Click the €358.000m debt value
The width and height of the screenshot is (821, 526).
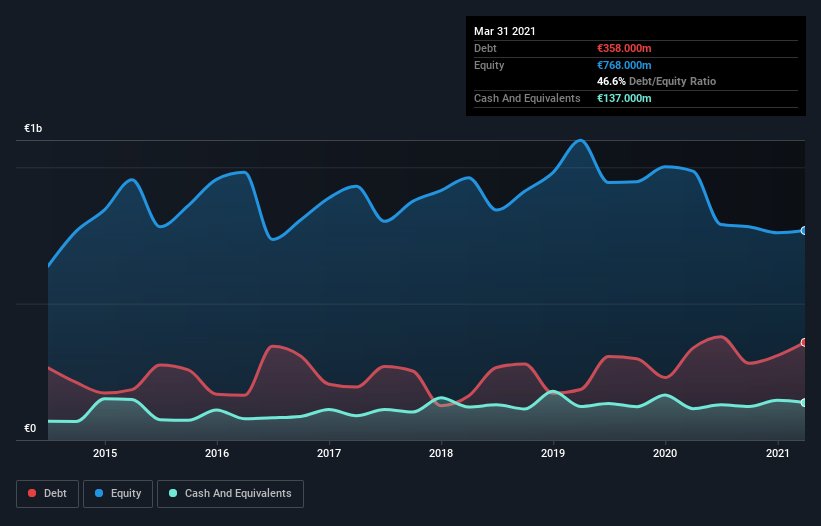click(624, 48)
